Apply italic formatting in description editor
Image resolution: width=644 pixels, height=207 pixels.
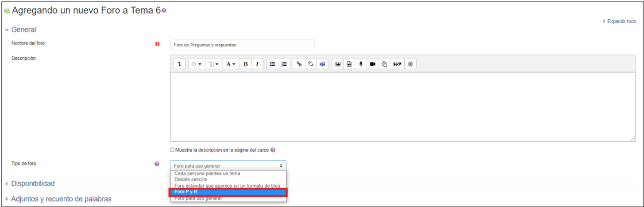click(257, 64)
